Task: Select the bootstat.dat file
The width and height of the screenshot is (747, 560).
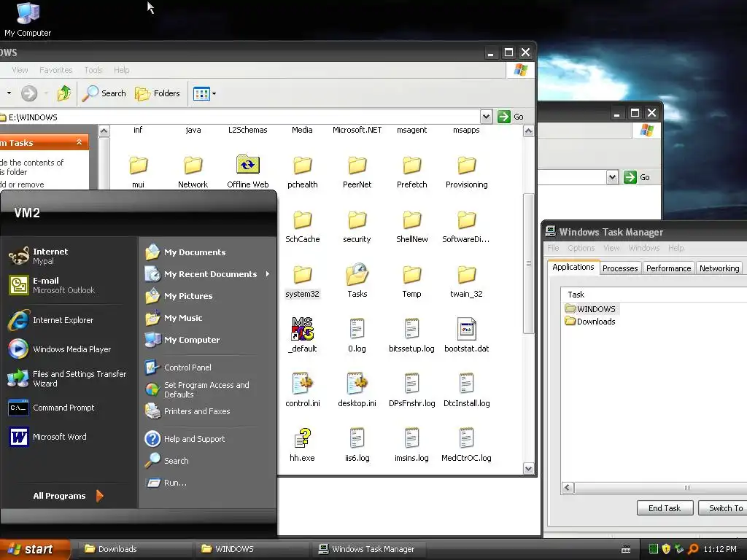Action: [466, 335]
